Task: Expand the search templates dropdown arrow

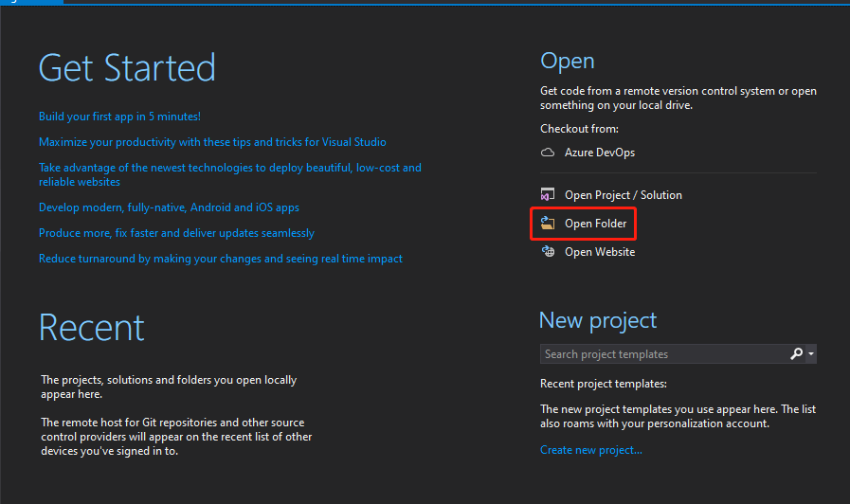Action: 811,354
